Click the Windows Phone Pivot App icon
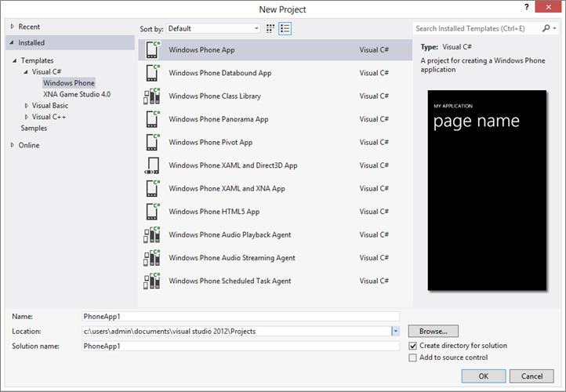This screenshot has height=392, width=566. tap(152, 142)
